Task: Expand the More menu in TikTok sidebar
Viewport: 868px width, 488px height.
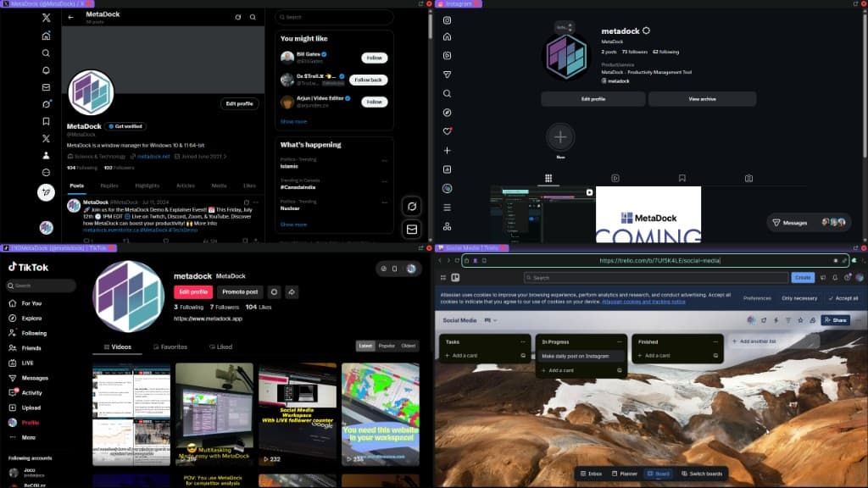Action: click(x=28, y=437)
